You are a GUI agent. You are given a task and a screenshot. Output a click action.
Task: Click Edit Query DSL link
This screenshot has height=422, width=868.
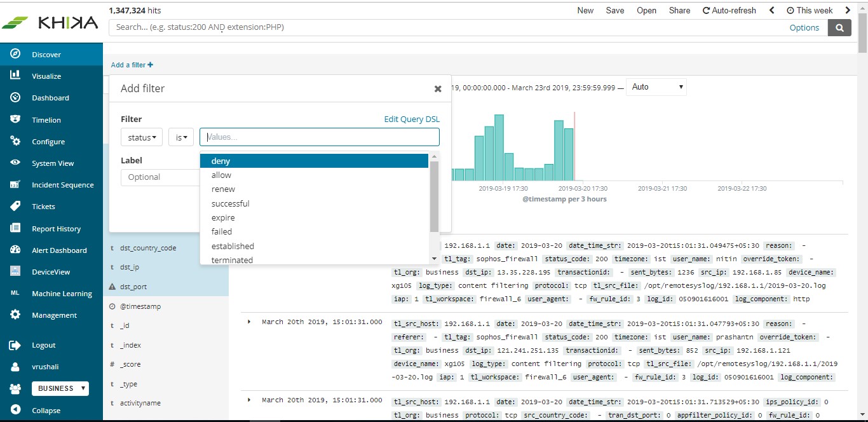click(x=412, y=119)
